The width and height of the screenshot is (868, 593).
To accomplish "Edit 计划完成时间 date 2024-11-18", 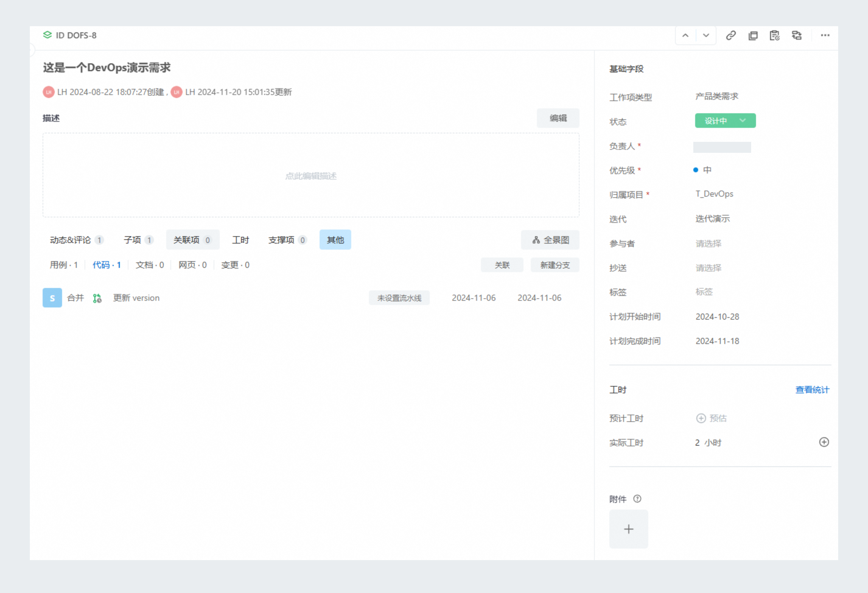I will (x=717, y=341).
